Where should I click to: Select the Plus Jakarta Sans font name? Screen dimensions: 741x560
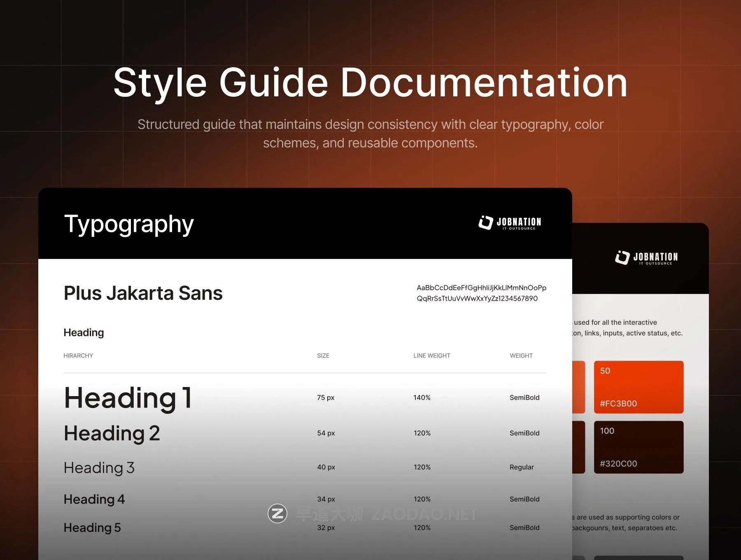pos(143,293)
